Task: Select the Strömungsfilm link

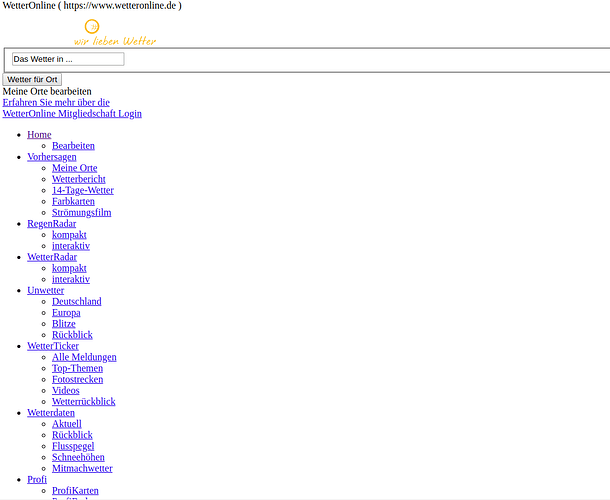Action: (x=81, y=212)
